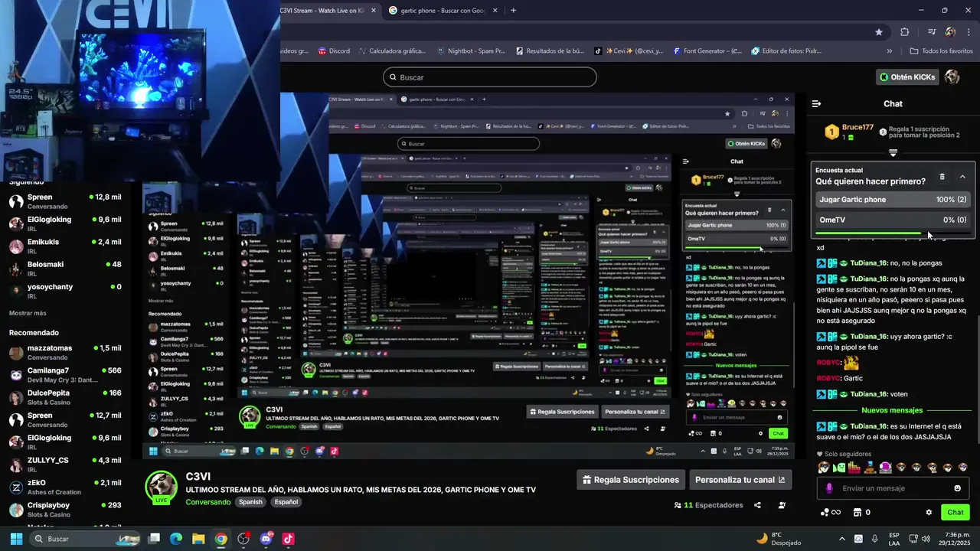This screenshot has width=980, height=551.
Task: Select the Spanish tag
Action: (x=250, y=502)
